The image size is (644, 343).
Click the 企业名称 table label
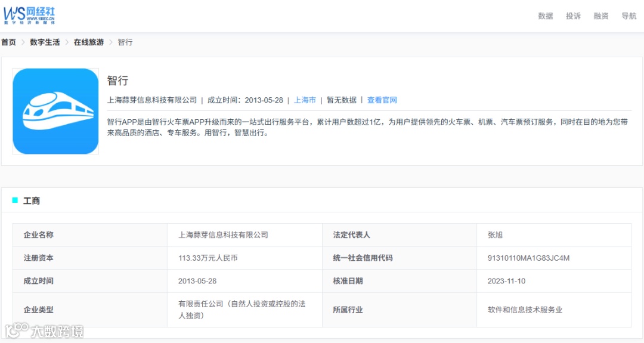(x=39, y=235)
